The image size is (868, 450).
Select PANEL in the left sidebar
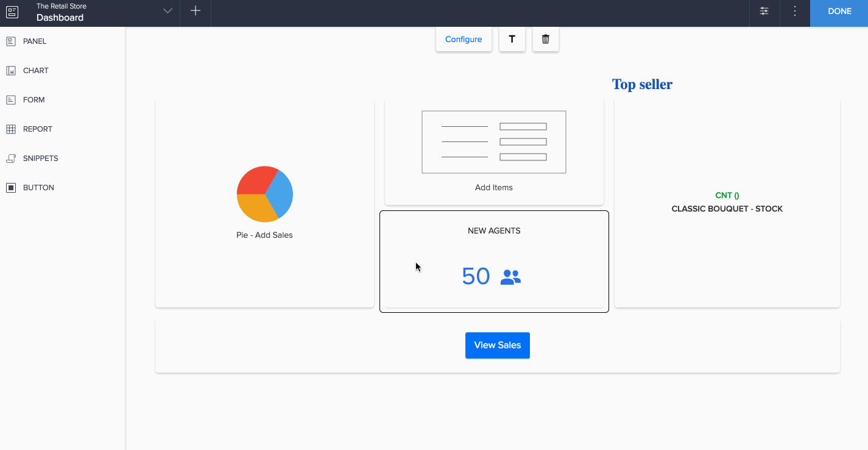click(34, 41)
